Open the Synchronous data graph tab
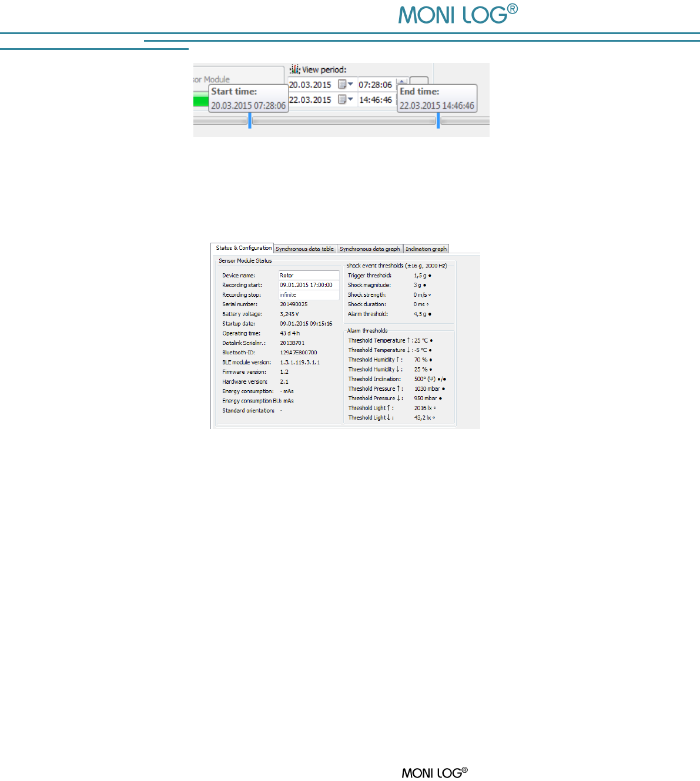 click(x=370, y=249)
